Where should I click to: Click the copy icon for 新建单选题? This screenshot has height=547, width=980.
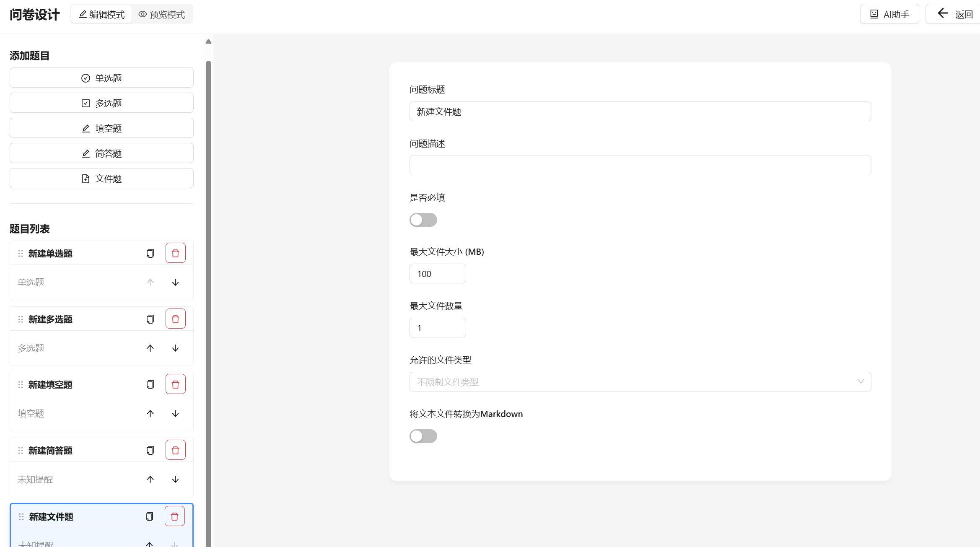(150, 253)
